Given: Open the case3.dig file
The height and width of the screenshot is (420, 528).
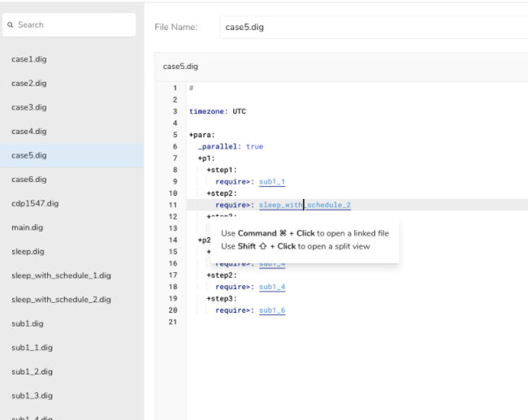Looking at the screenshot, I should point(28,107).
